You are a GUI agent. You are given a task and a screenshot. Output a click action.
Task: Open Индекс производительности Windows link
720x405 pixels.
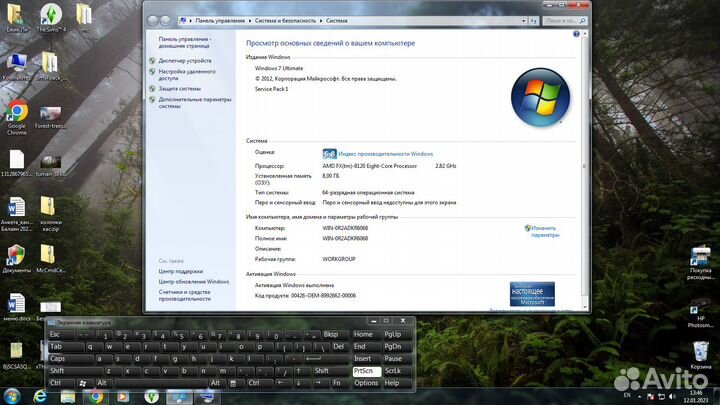click(x=386, y=154)
